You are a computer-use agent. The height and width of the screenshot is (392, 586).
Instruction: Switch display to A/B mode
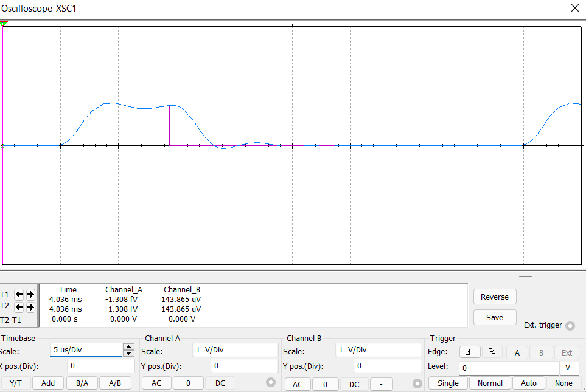(115, 383)
